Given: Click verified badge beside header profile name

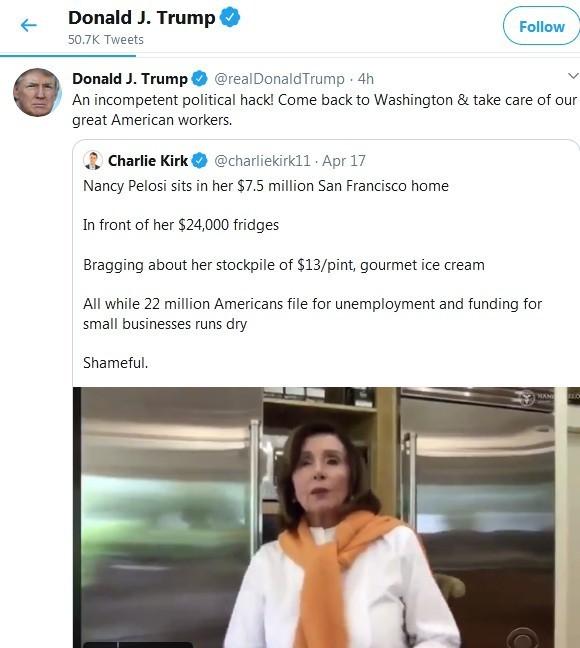Looking at the screenshot, I should coord(229,18).
